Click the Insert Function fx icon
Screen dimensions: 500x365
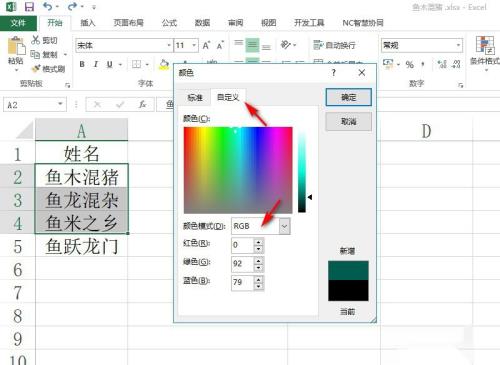[x=143, y=105]
